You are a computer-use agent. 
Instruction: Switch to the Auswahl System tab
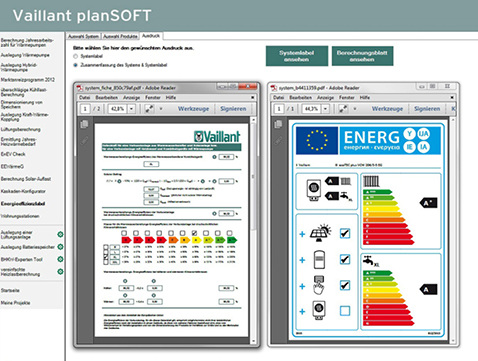(83, 36)
